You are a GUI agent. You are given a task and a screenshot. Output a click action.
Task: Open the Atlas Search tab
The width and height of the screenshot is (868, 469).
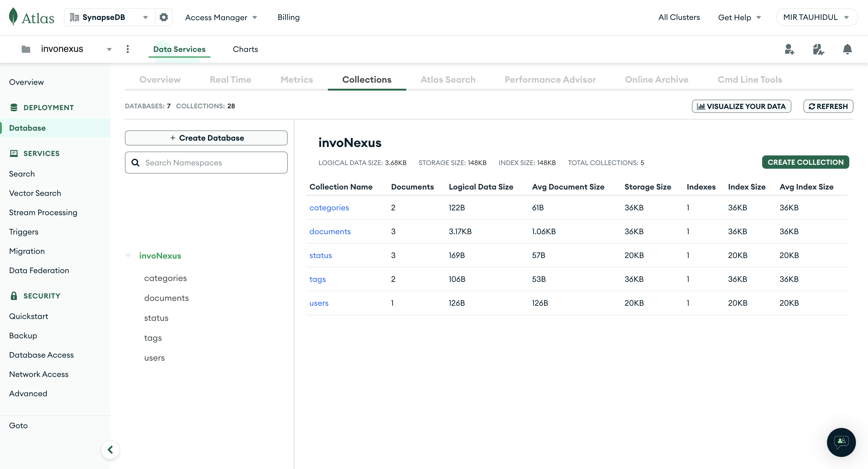point(448,80)
